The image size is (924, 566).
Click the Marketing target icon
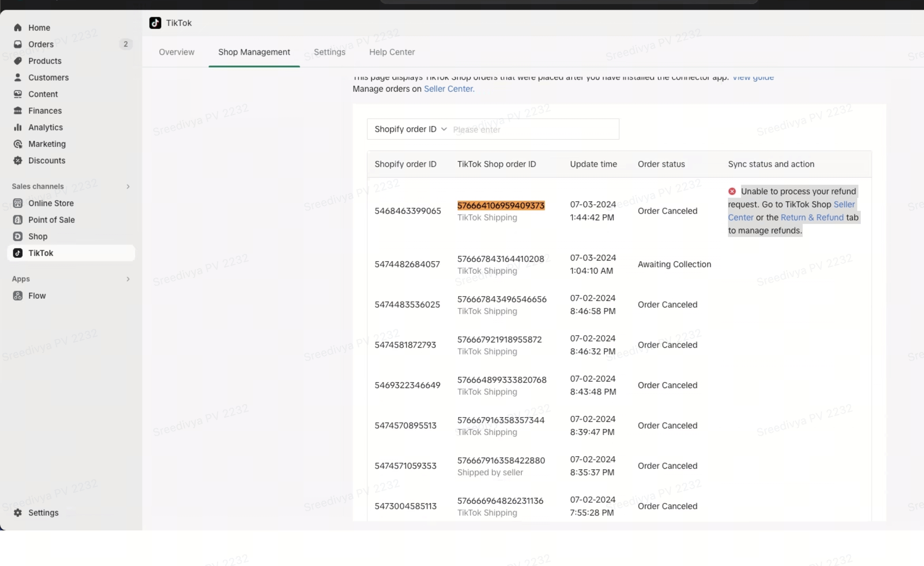[x=17, y=144]
